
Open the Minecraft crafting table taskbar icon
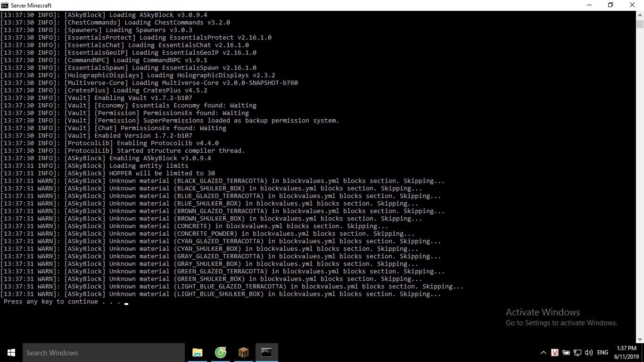tap(243, 353)
